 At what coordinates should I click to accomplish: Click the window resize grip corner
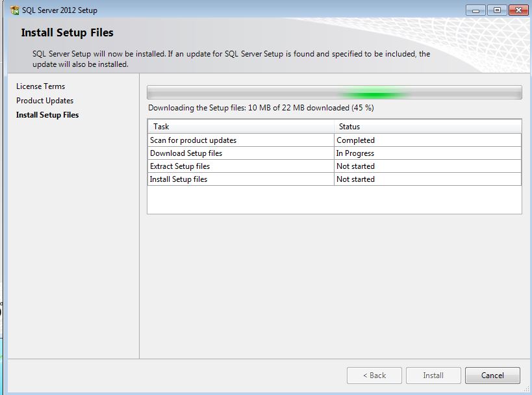pos(526,390)
